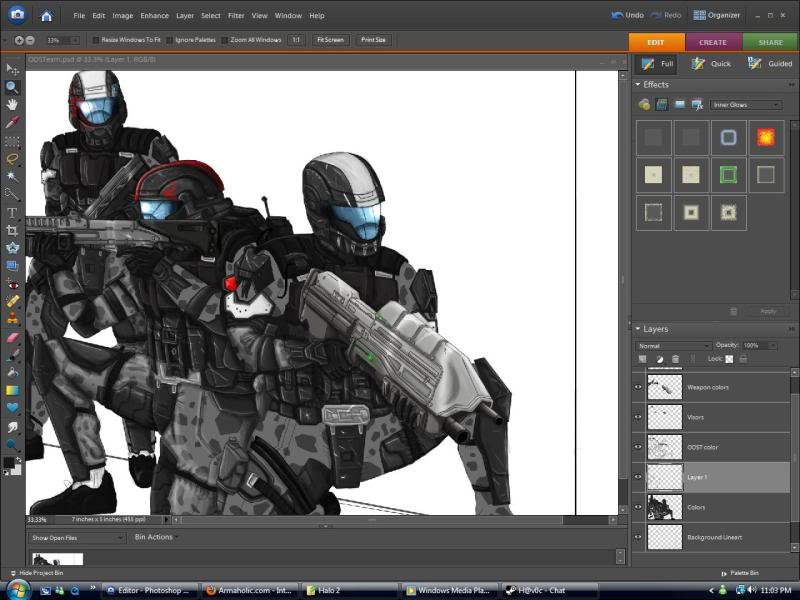This screenshot has width=800, height=600.
Task: Create a new layer in the Layers palette
Action: click(x=643, y=359)
